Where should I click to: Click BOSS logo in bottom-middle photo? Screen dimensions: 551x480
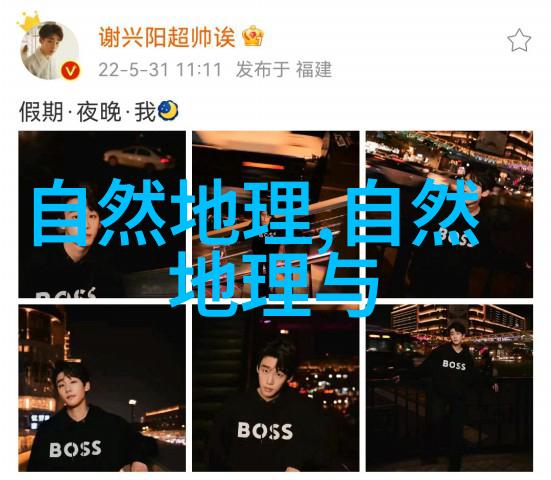265,431
